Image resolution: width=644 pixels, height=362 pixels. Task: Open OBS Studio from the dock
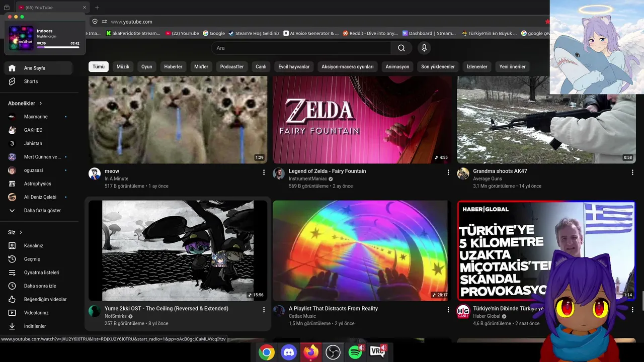(333, 352)
